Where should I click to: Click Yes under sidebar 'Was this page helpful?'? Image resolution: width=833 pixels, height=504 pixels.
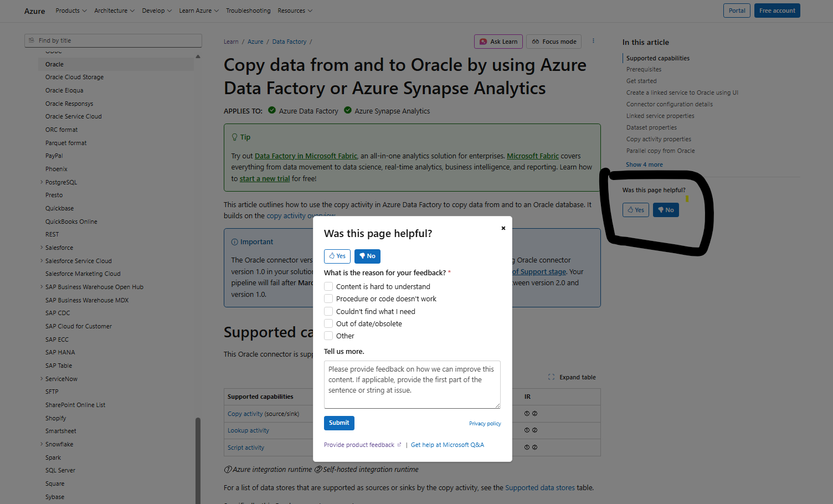636,210
